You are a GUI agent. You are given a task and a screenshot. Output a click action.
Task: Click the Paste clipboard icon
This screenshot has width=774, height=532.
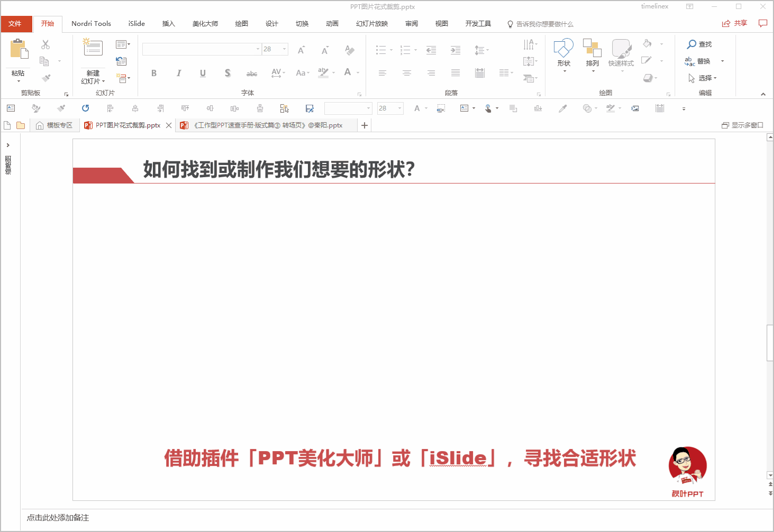click(19, 49)
